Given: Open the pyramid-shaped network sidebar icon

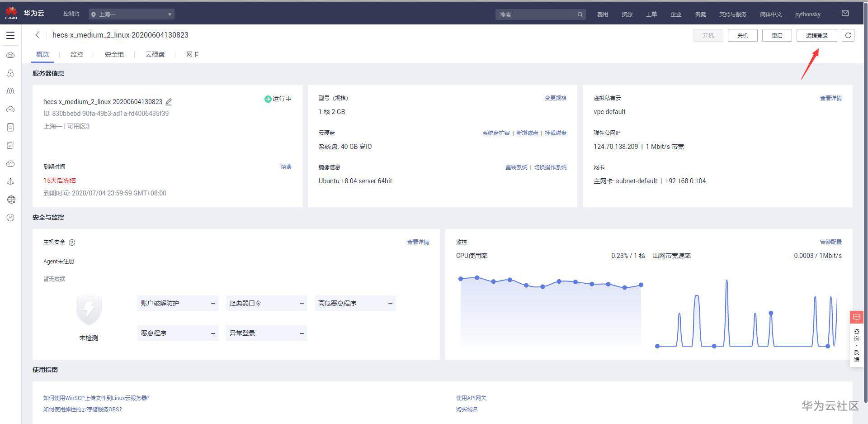Looking at the screenshot, I should click(x=10, y=181).
